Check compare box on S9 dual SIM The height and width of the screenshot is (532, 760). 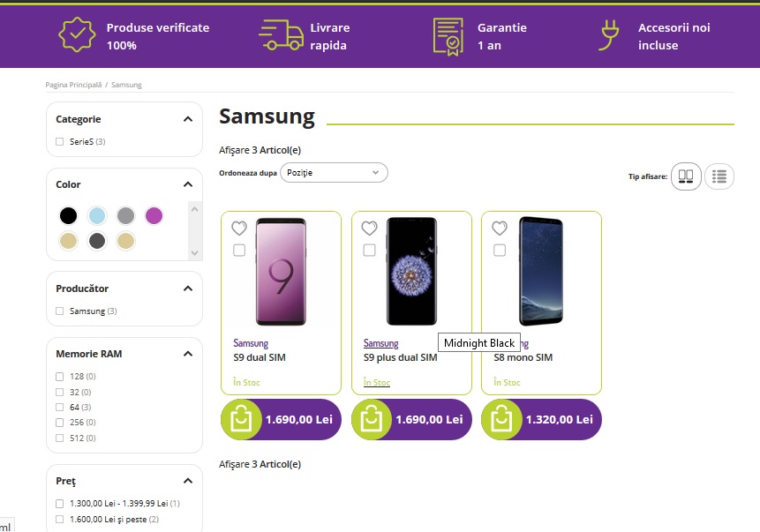click(239, 251)
